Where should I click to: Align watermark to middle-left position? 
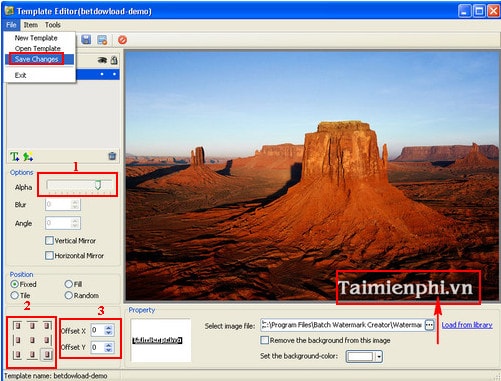tap(17, 340)
